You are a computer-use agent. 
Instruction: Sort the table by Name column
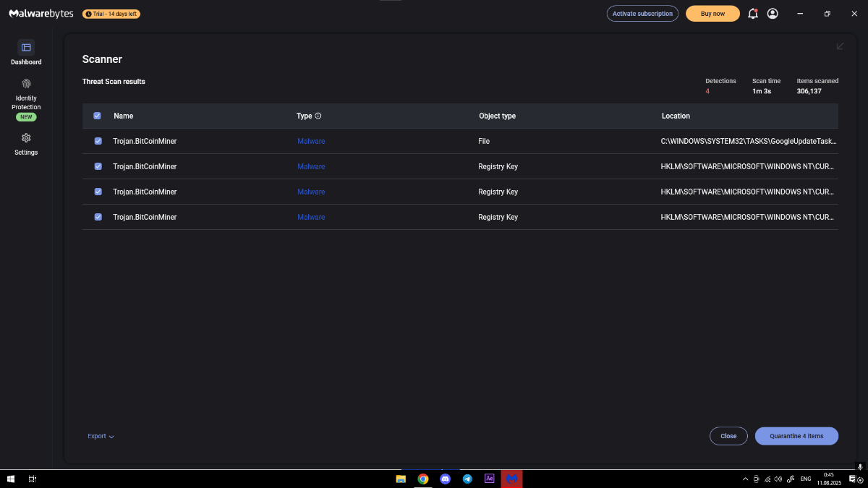(x=124, y=116)
